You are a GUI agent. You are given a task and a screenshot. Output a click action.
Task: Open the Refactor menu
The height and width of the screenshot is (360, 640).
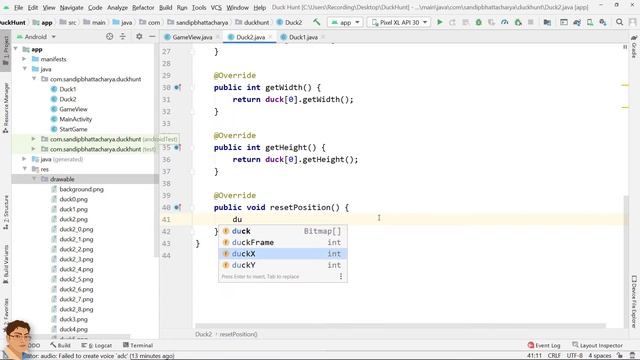click(143, 7)
